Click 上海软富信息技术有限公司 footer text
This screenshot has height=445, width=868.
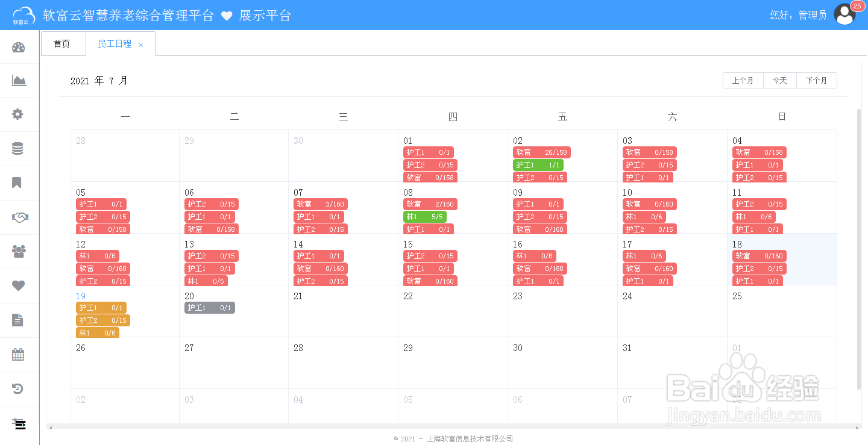point(470,439)
